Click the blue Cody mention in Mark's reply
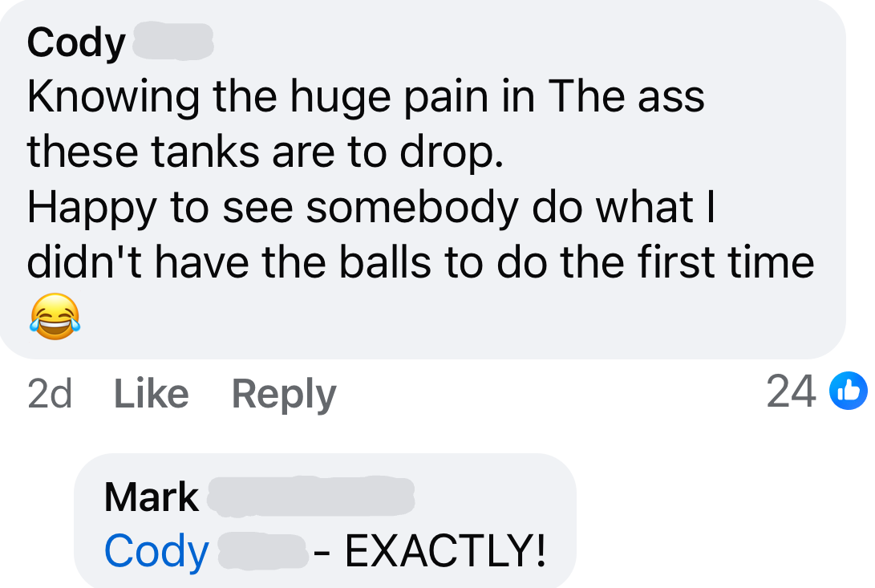The image size is (875, 588). [x=157, y=552]
